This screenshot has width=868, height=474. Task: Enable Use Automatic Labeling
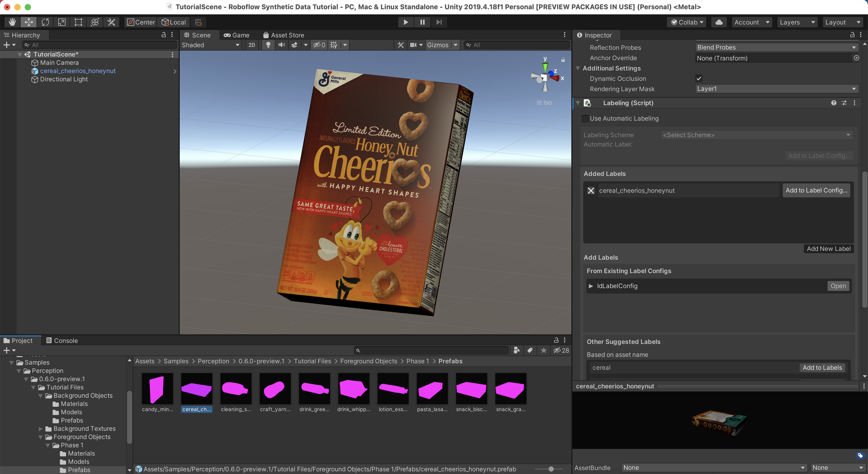point(586,118)
